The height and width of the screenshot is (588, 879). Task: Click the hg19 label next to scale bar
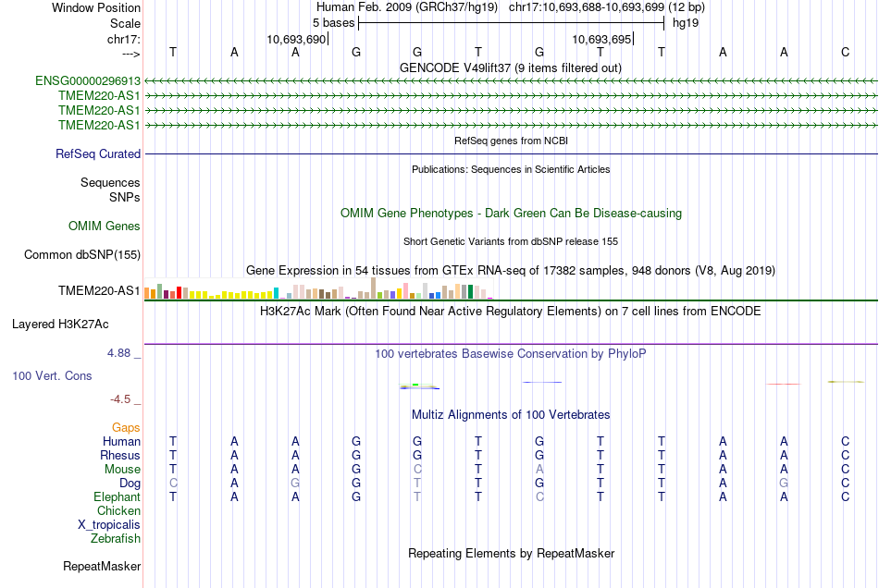pos(686,23)
